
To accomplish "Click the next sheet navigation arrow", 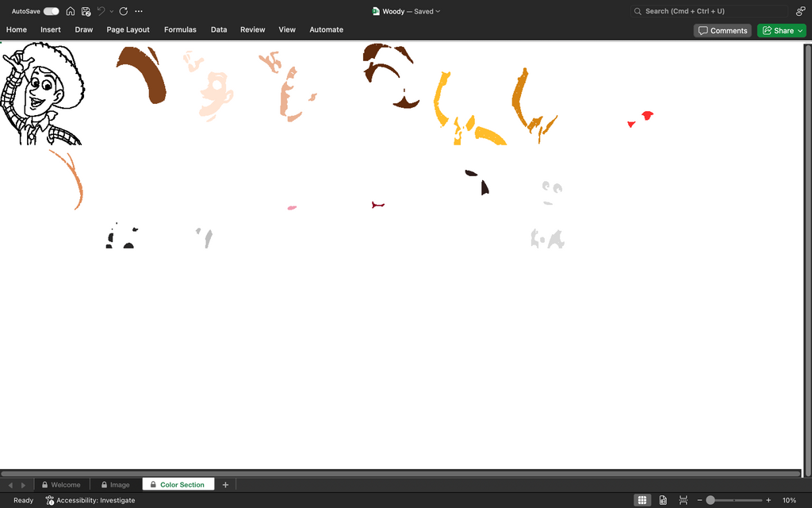I will pyautogui.click(x=23, y=485).
